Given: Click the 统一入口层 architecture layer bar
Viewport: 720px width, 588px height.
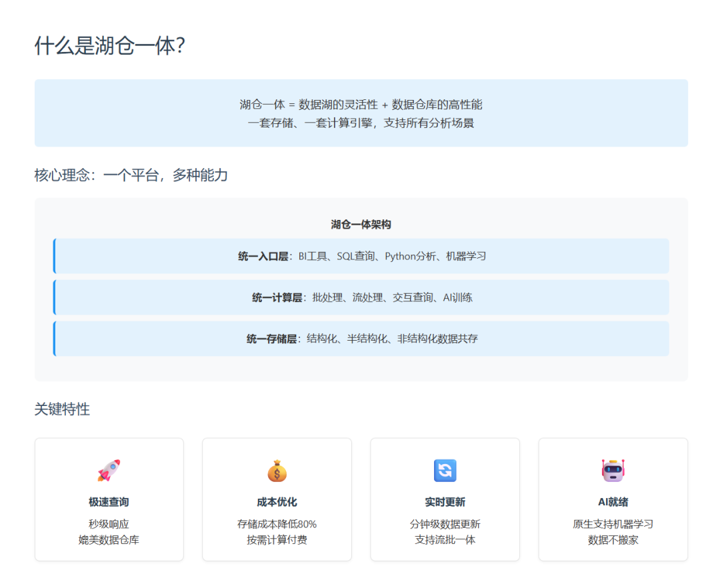Looking at the screenshot, I should coord(361,256).
